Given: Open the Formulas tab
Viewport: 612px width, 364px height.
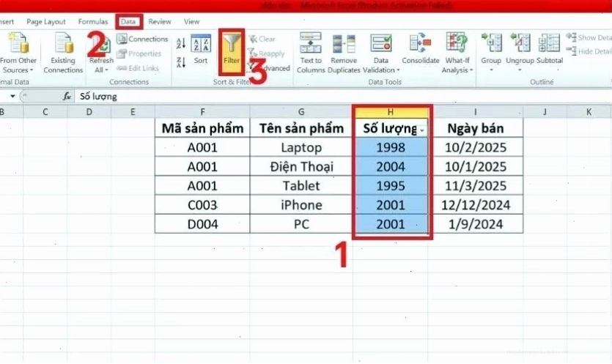Looking at the screenshot, I should (x=93, y=22).
